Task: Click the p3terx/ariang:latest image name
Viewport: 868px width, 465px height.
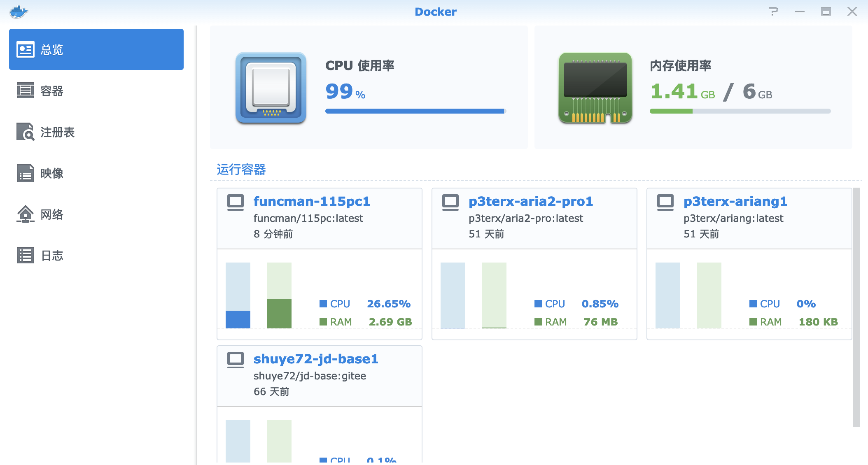Action: click(x=733, y=218)
